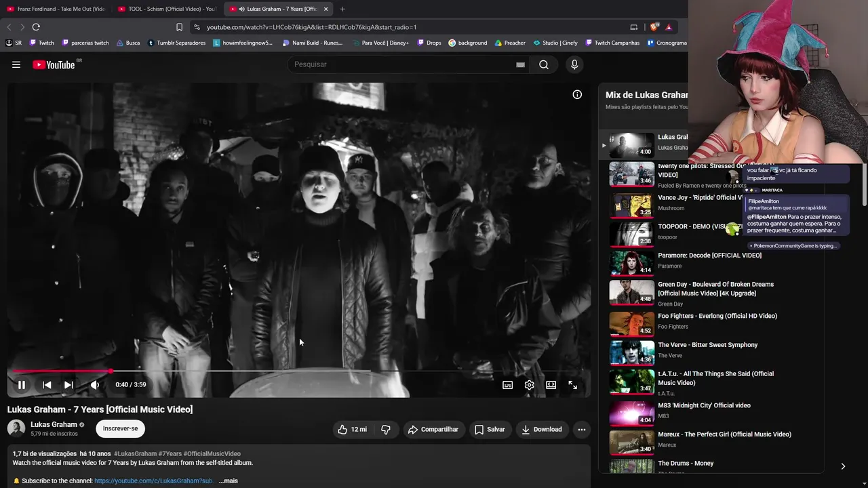This screenshot has width=868, height=488.
Task: Click the browser address bar URL
Action: [x=311, y=27]
